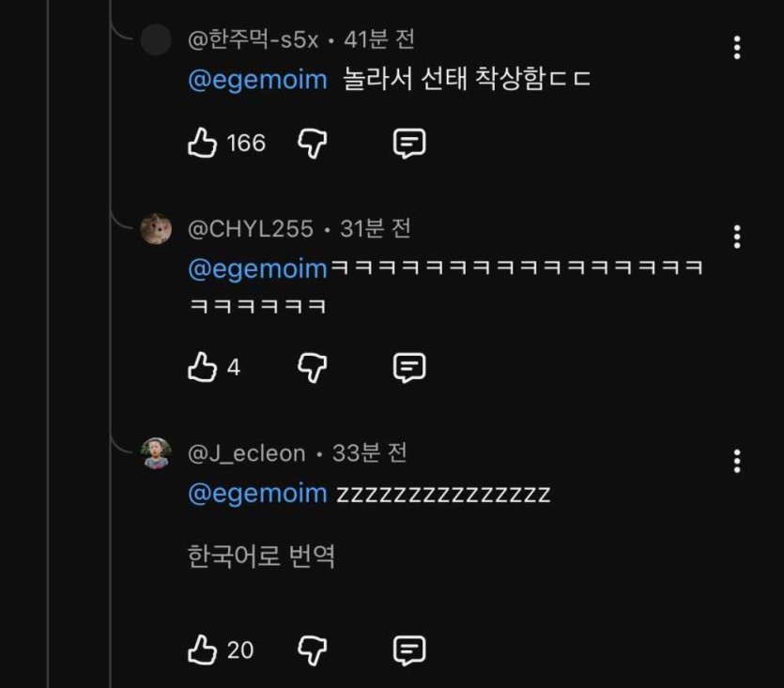Click the 한국어로 번역 translate link
784x688 pixels.
[261, 557]
